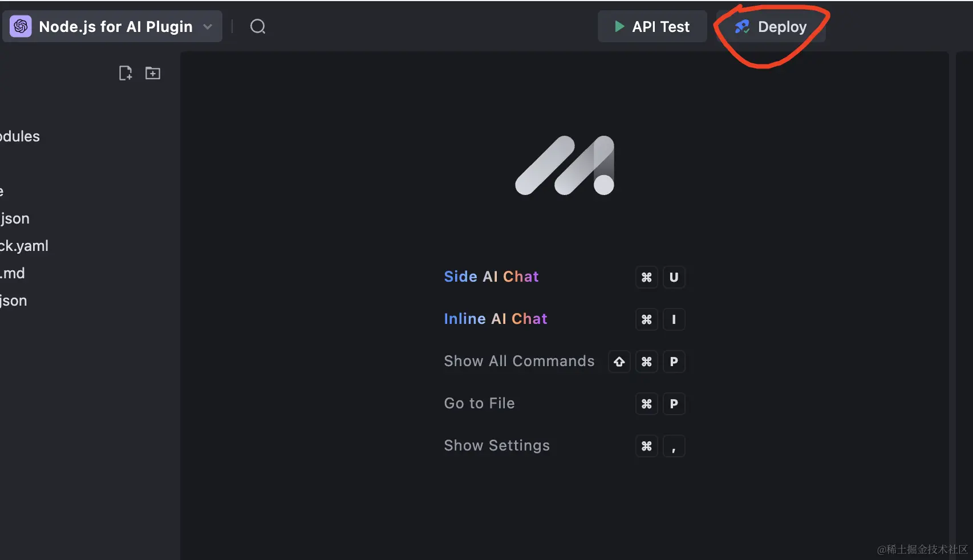Open Side AI Chat
Image resolution: width=973 pixels, height=560 pixels.
[x=491, y=277]
